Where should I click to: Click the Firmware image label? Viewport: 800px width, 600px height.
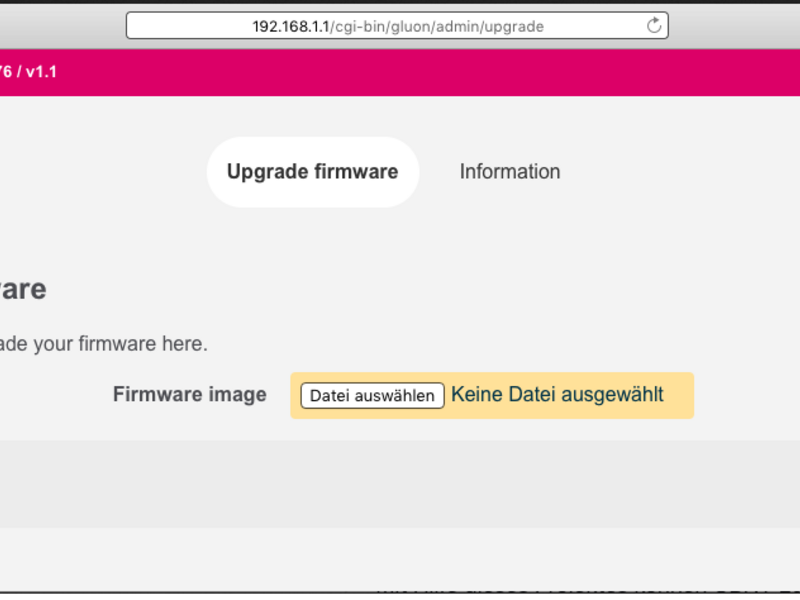click(190, 394)
